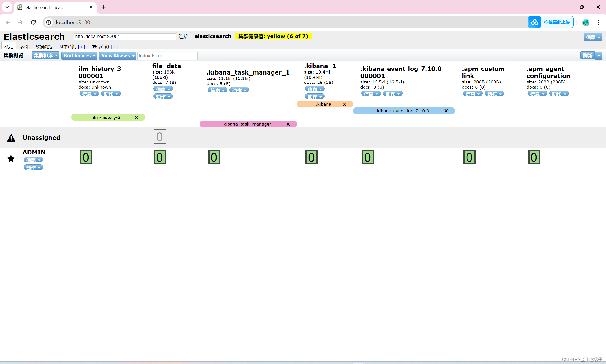This screenshot has width=606, height=364.
Task: Open 动作 dropdown for .apm-custom-link
Action: pos(494,94)
